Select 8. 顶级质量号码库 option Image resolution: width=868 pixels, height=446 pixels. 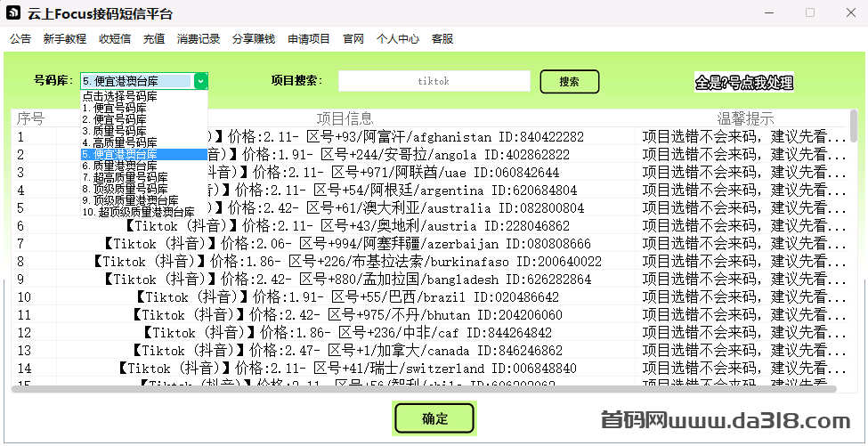[144, 189]
